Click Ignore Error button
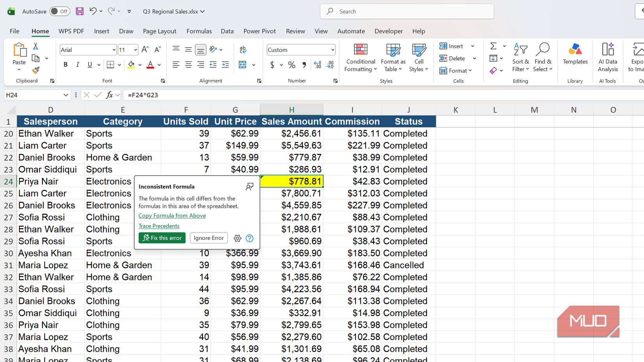Image resolution: width=644 pixels, height=362 pixels. (209, 238)
